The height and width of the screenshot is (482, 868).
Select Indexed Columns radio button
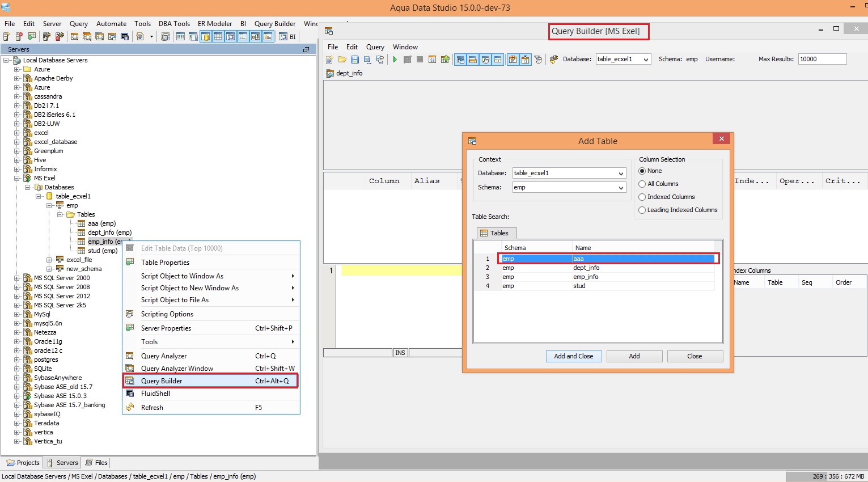[642, 197]
